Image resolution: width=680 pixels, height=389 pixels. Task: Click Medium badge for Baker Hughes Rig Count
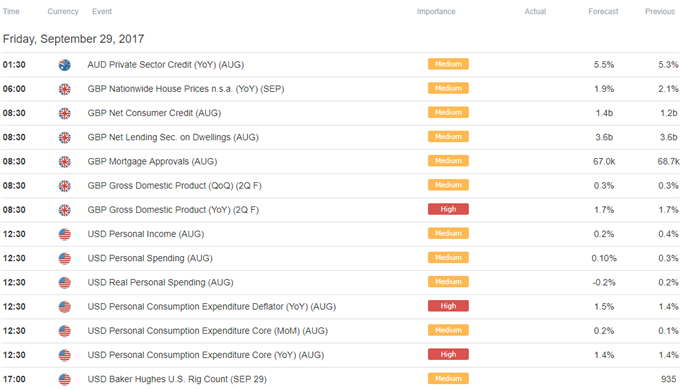(x=448, y=379)
